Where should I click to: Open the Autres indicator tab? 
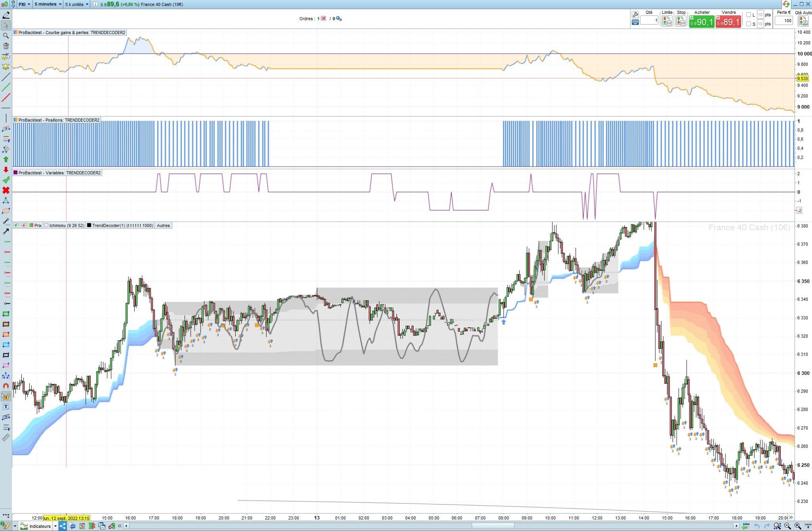pos(163,225)
